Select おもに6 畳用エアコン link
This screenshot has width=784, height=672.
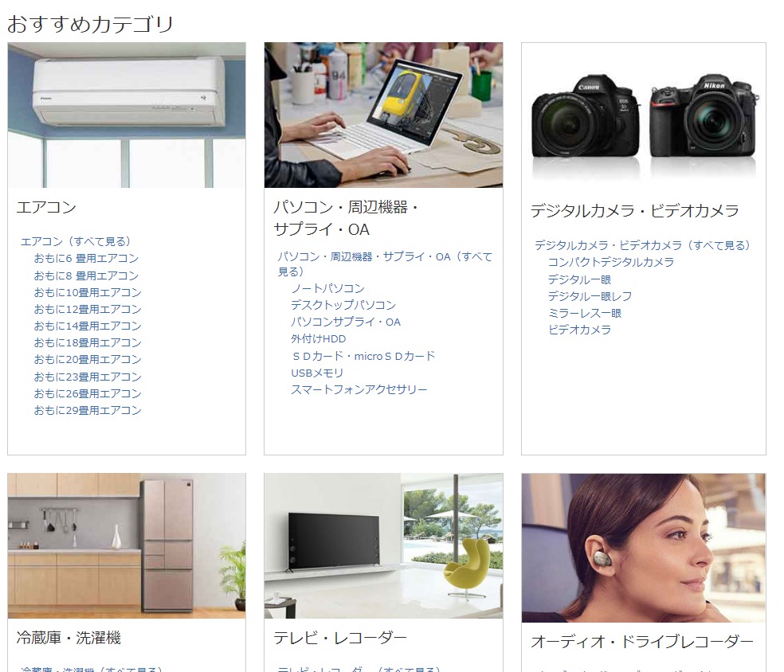tap(86, 258)
